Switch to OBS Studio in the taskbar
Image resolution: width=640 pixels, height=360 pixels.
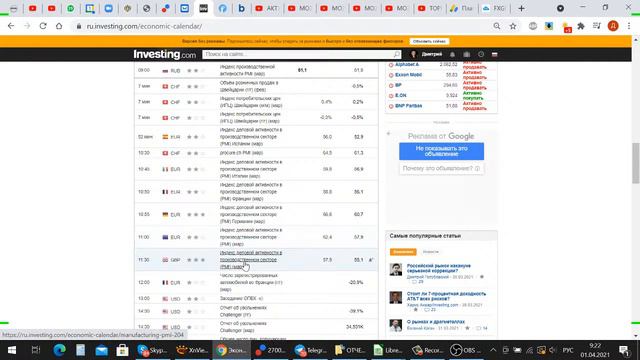point(465,350)
